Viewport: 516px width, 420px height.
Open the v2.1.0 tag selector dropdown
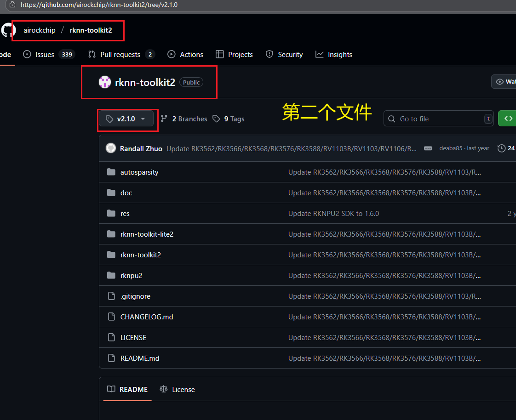pos(126,119)
